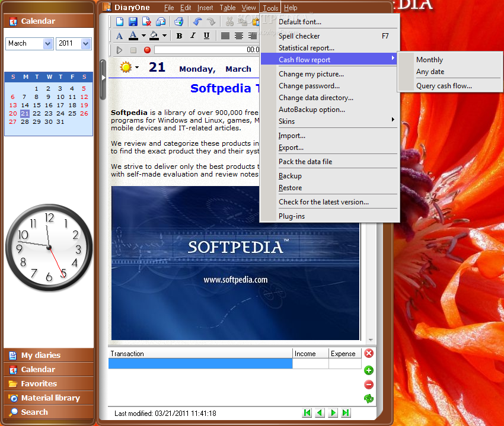Cut selection with the scissors icon

point(229,21)
